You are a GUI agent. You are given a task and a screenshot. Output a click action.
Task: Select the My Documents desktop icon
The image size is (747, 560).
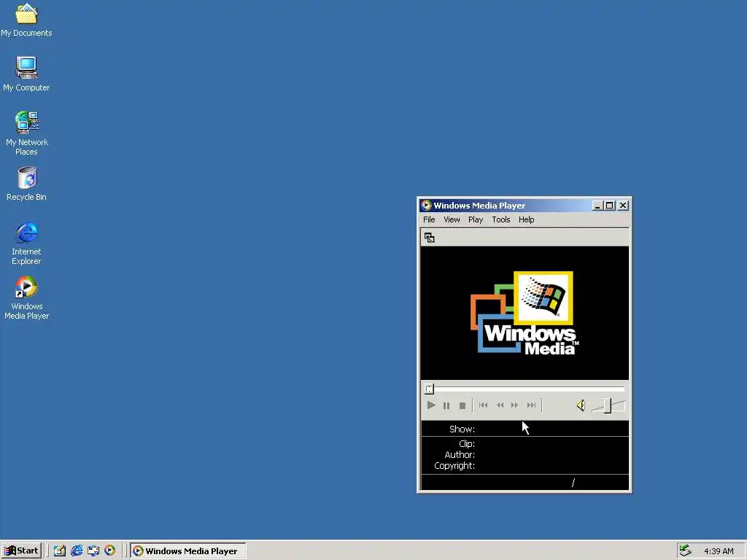point(26,20)
